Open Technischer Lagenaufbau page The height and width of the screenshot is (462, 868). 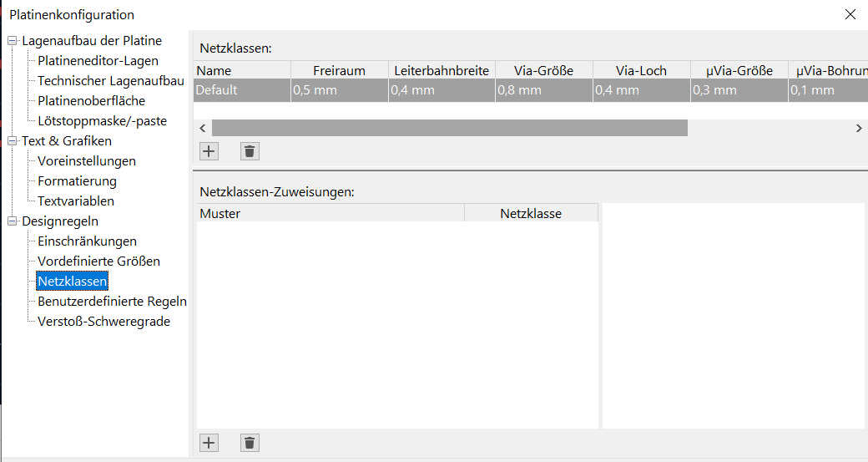[x=110, y=81]
